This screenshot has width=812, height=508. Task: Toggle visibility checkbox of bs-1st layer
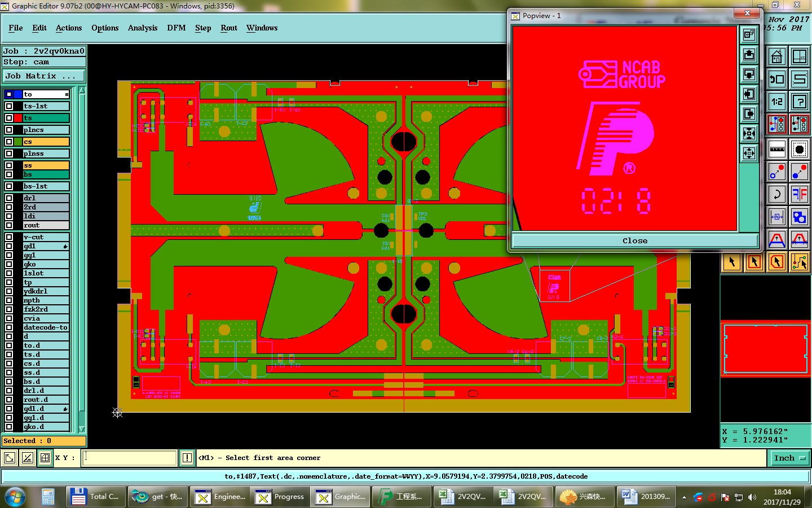point(9,186)
